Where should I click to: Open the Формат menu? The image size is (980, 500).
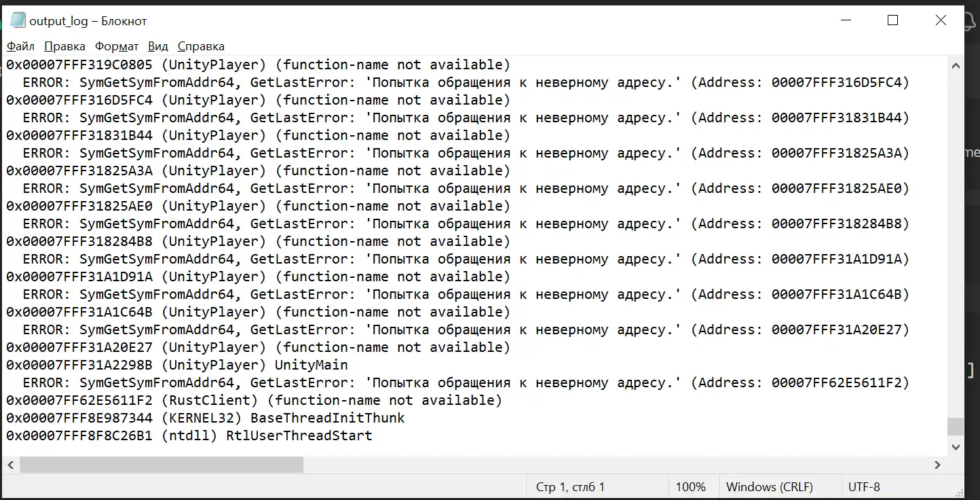tap(117, 46)
